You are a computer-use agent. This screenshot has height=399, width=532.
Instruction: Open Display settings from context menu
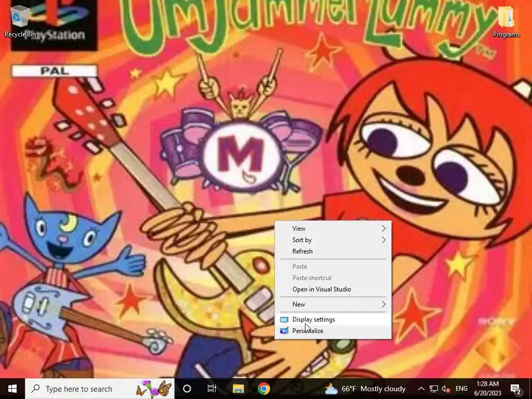pyautogui.click(x=333, y=320)
